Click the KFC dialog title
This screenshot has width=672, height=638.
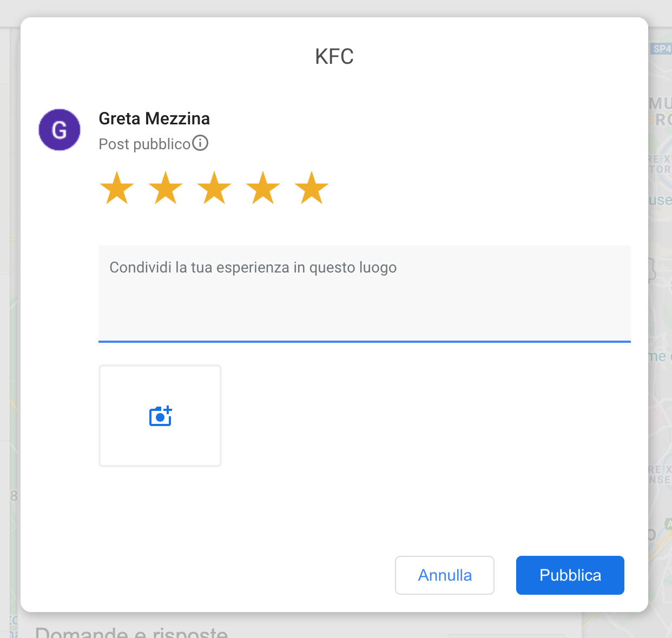334,56
